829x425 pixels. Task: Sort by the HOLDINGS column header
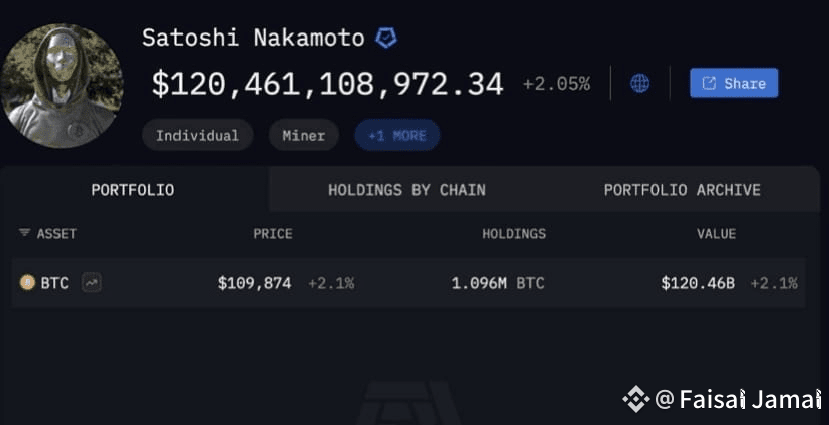(514, 234)
